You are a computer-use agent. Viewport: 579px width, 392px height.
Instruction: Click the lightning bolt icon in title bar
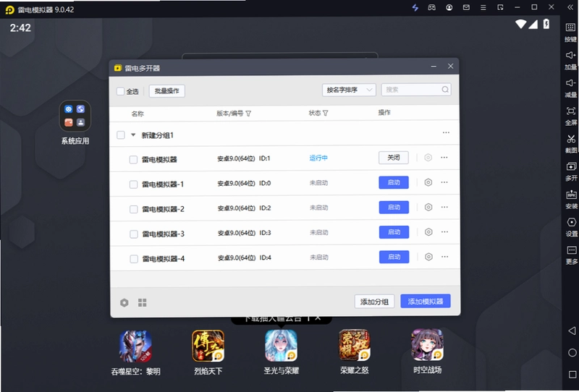coord(415,7)
